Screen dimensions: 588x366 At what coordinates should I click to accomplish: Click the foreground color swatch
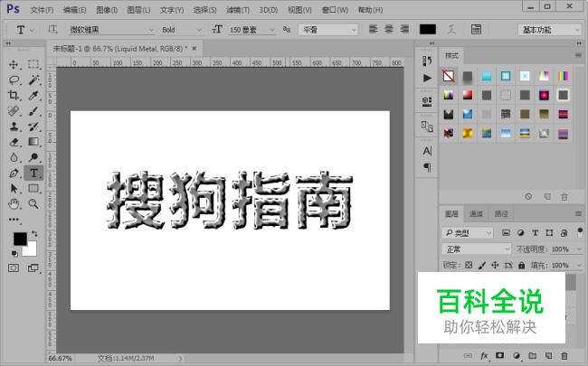20,239
